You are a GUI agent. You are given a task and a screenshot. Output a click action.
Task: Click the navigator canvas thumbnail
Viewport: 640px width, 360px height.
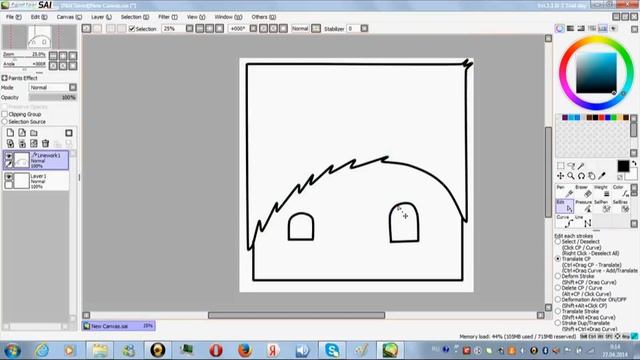coord(40,38)
